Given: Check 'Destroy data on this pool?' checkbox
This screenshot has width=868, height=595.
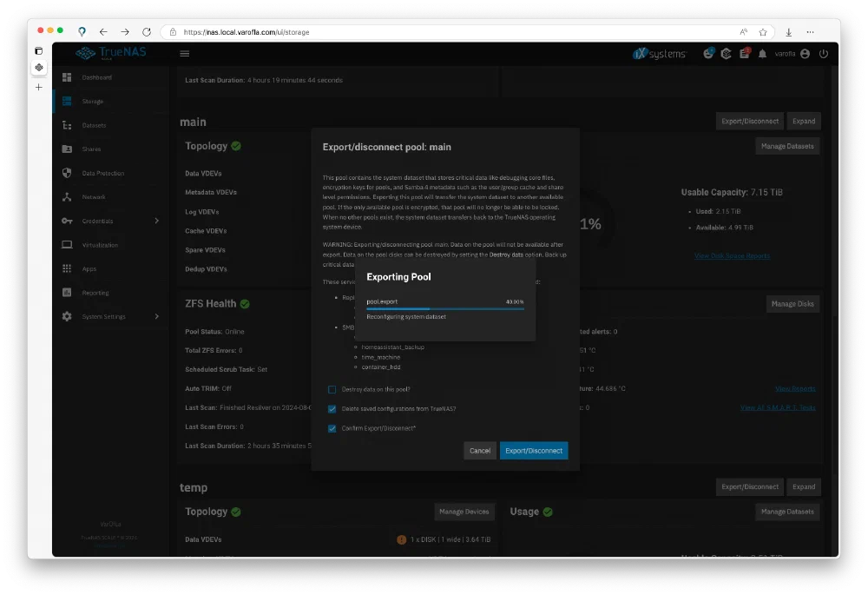Looking at the screenshot, I should (332, 389).
